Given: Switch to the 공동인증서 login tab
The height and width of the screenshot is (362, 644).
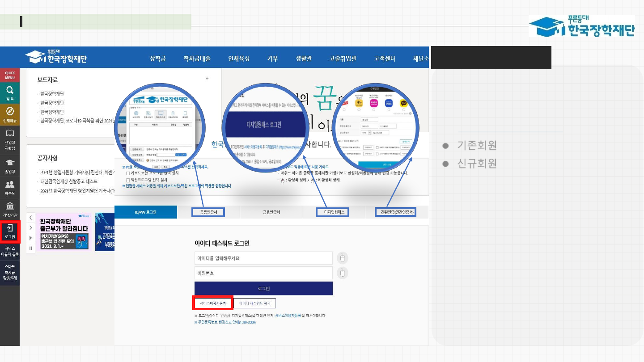Looking at the screenshot, I should click(x=208, y=212).
